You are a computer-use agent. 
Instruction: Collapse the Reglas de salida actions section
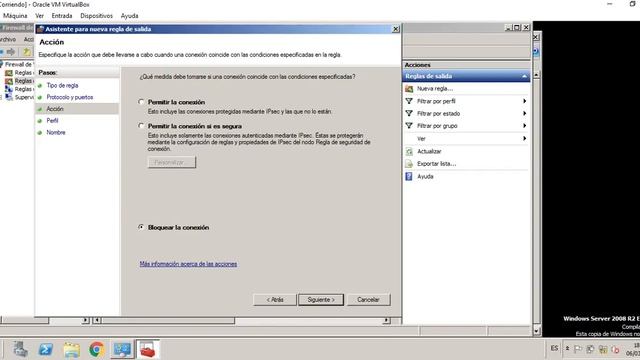point(524,76)
